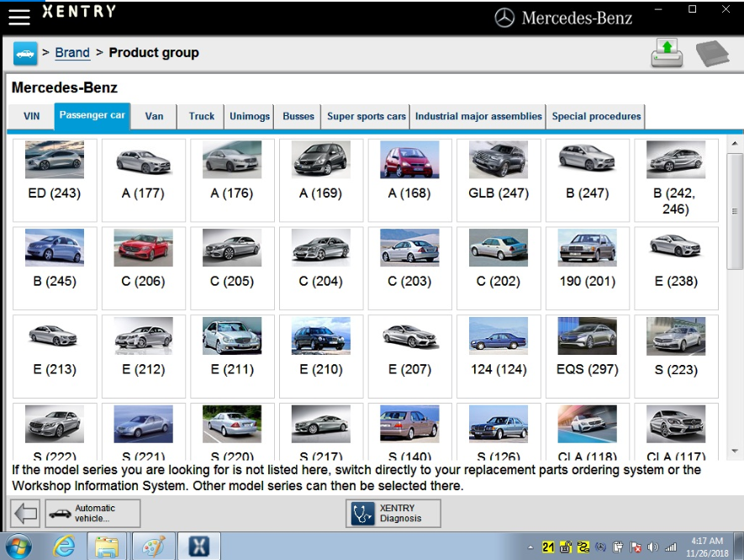Choose the C (202) model tile
The width and height of the screenshot is (744, 560).
(x=499, y=268)
